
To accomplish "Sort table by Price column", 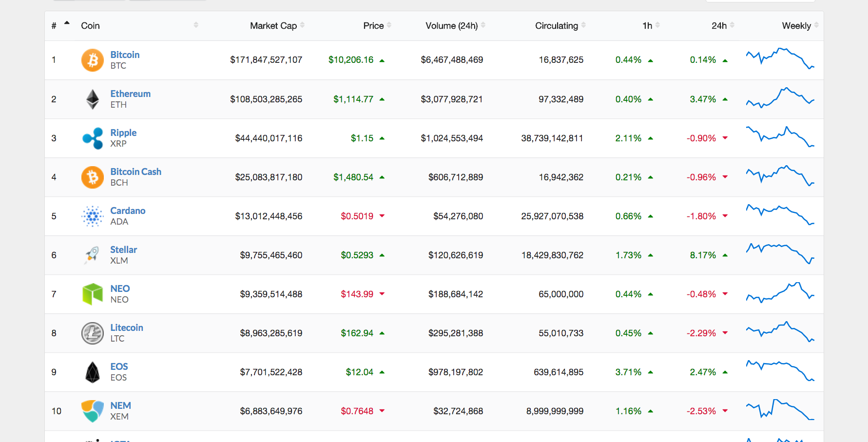I will [373, 26].
